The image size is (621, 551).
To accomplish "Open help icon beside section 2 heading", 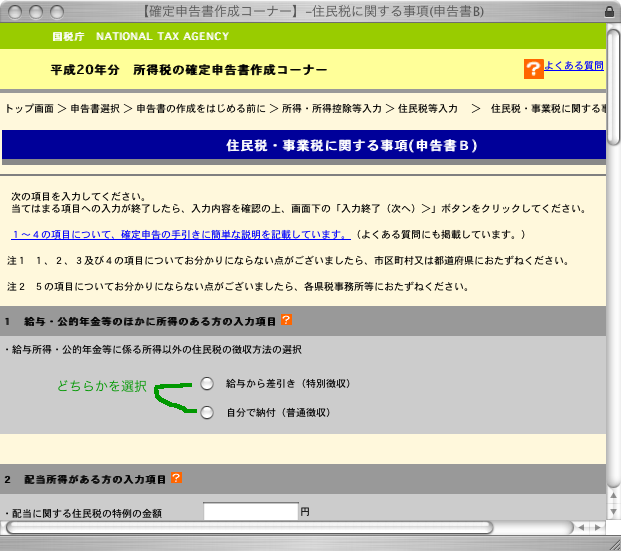I will click(x=176, y=478).
